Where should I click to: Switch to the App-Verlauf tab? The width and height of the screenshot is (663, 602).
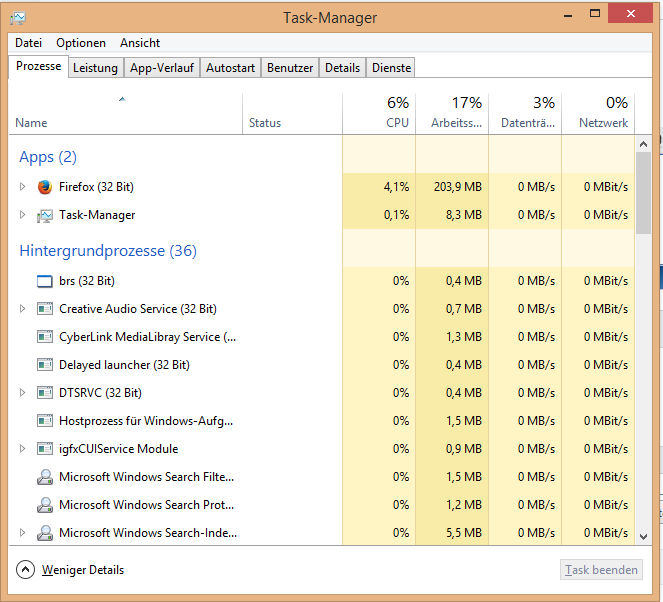tap(162, 68)
